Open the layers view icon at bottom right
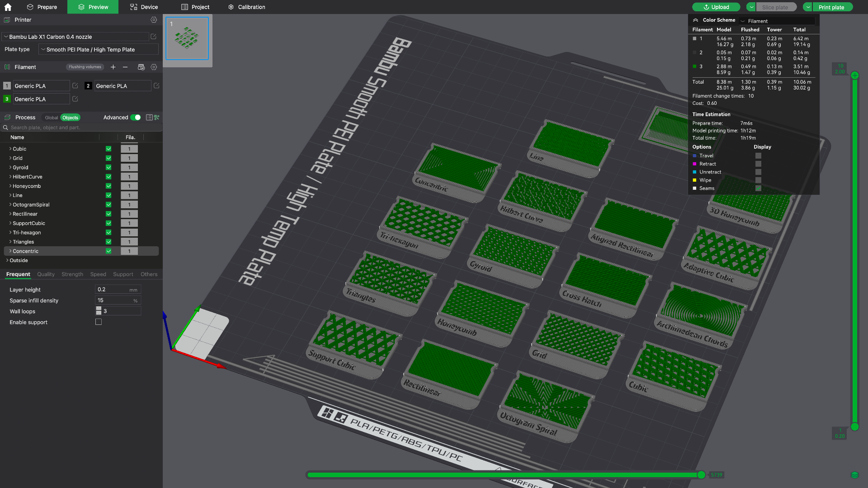The width and height of the screenshot is (868, 488). (x=854, y=475)
